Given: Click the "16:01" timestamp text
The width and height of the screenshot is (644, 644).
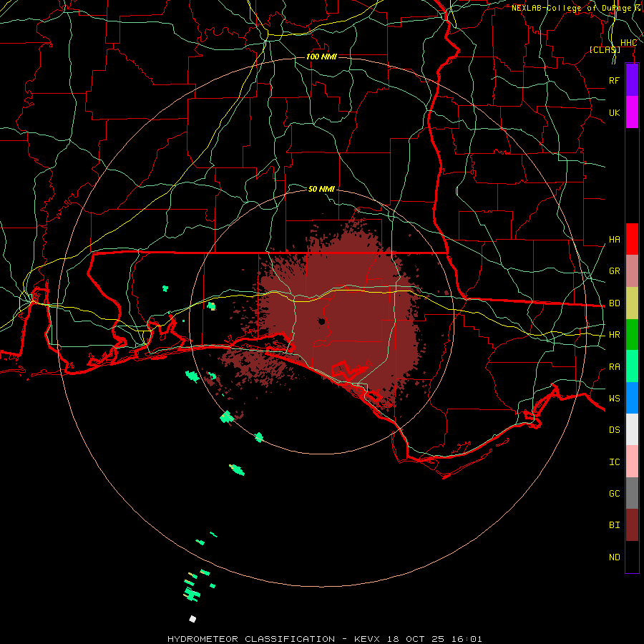Looking at the screenshot, I should 468,639.
